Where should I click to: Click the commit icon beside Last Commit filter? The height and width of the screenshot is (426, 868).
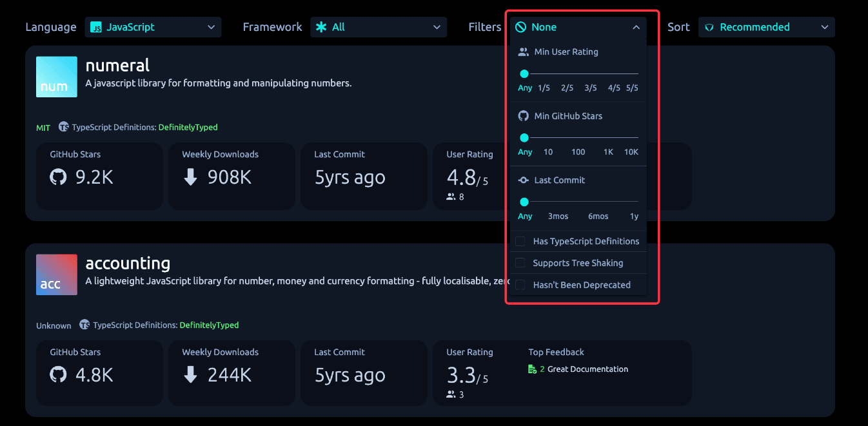click(x=524, y=180)
